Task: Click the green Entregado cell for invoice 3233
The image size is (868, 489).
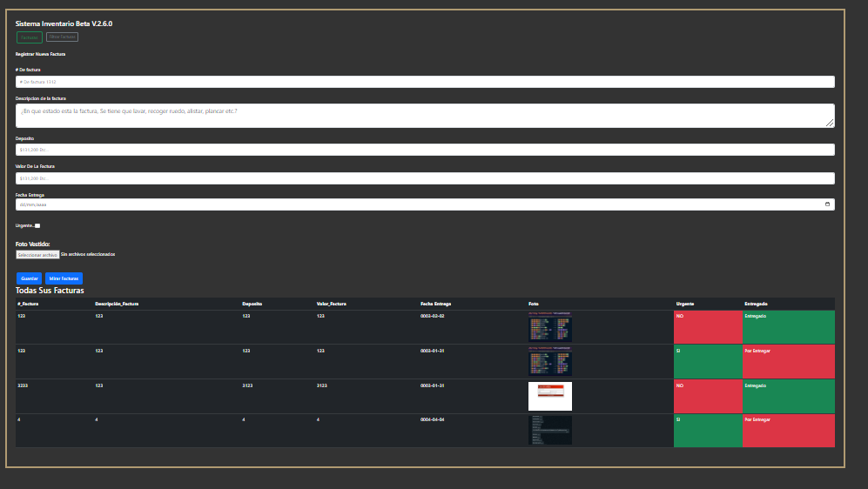Action: [788, 396]
